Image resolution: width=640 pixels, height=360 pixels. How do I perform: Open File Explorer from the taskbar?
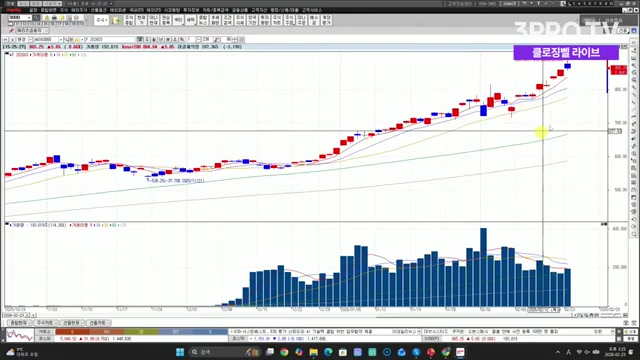pos(313,352)
